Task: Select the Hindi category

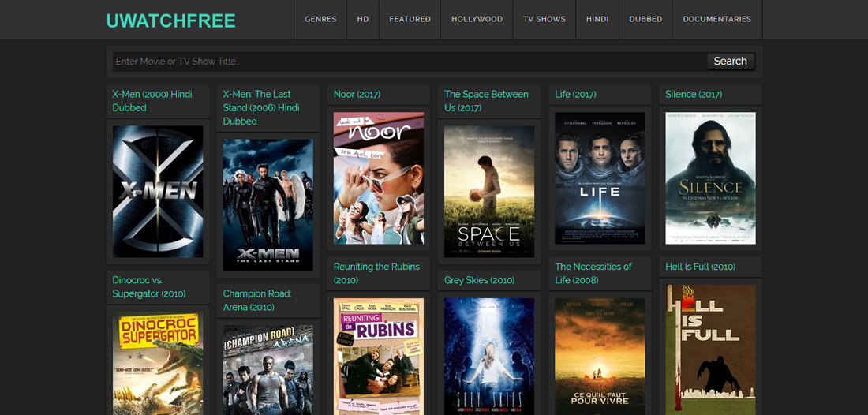Action: pyautogui.click(x=597, y=20)
